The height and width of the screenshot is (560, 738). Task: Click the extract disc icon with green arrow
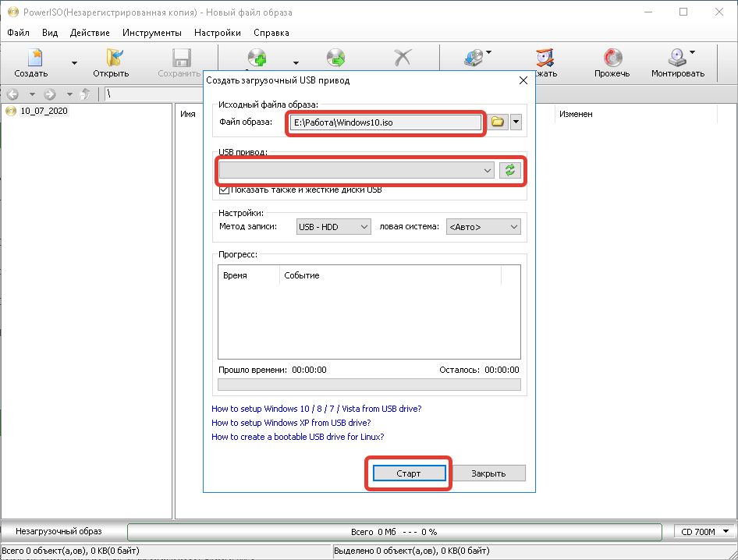click(x=335, y=58)
